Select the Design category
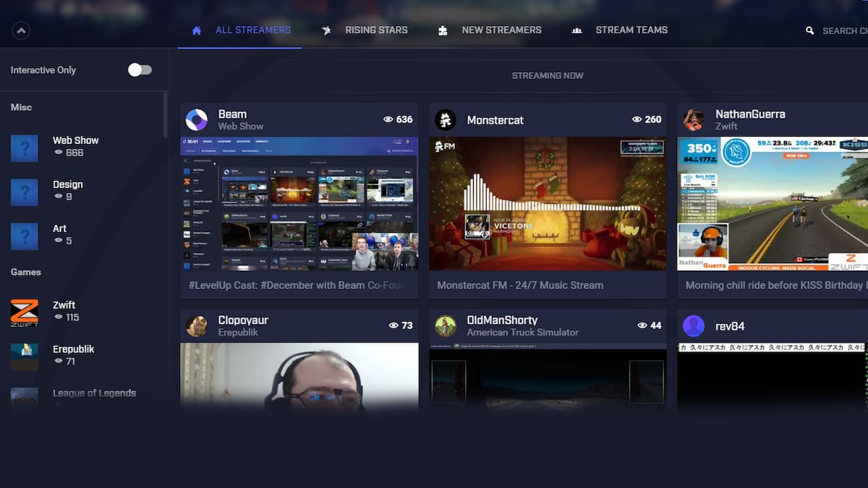The height and width of the screenshot is (488, 868). (84, 191)
